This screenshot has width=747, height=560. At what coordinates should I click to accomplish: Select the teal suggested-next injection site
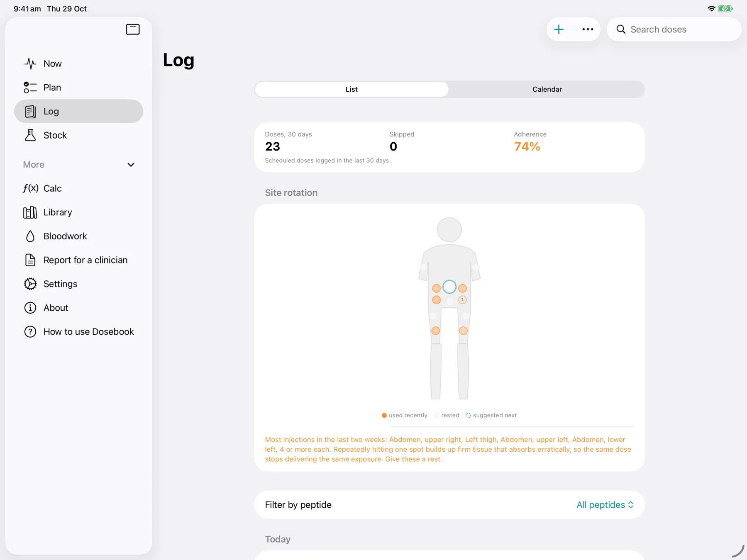point(449,287)
